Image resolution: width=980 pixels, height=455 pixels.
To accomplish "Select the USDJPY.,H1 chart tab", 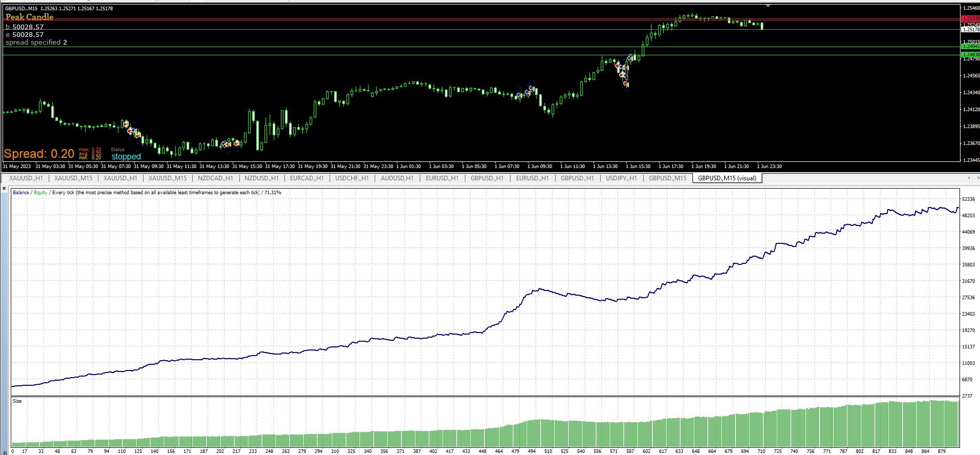I will 621,178.
